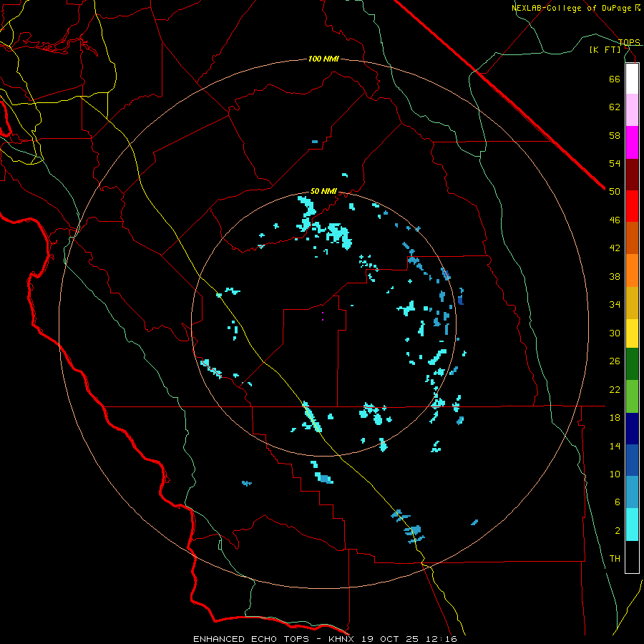644x644 pixels.
Task: Click the legend value 30
Action: coord(615,333)
